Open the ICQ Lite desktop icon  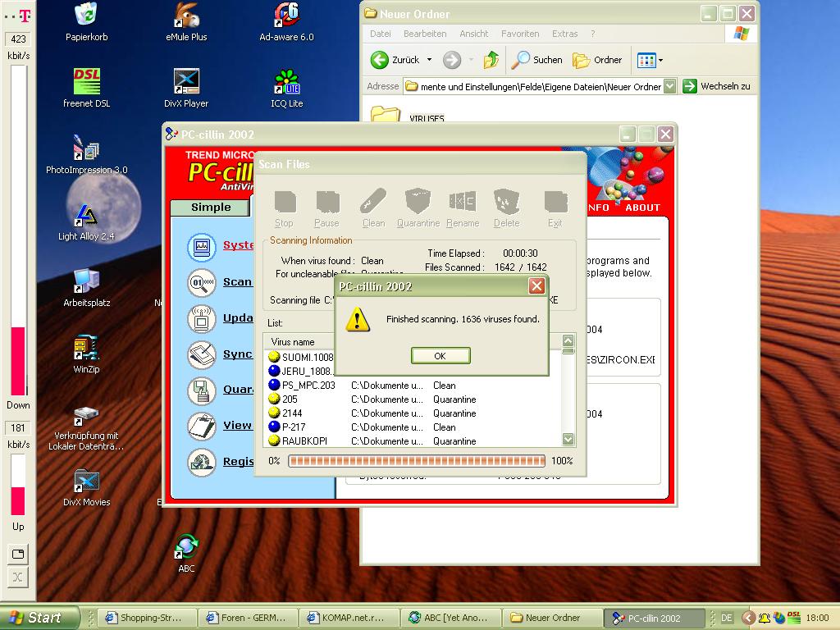[x=286, y=82]
